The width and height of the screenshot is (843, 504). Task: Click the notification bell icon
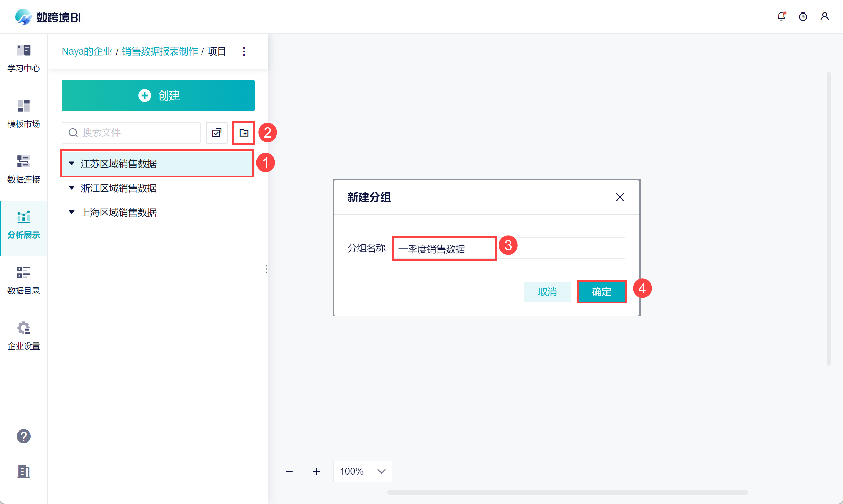point(781,16)
